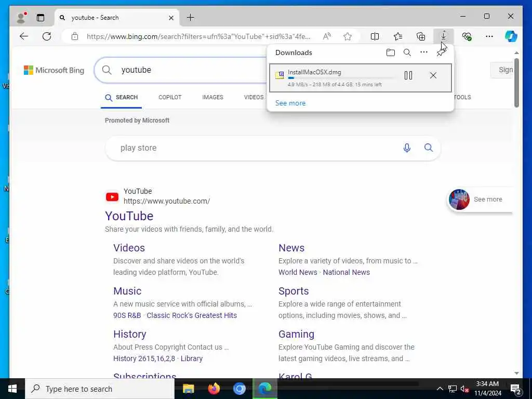Image resolution: width=532 pixels, height=399 pixels.
Task: Open Browser essentials heart icon
Action: click(x=467, y=36)
